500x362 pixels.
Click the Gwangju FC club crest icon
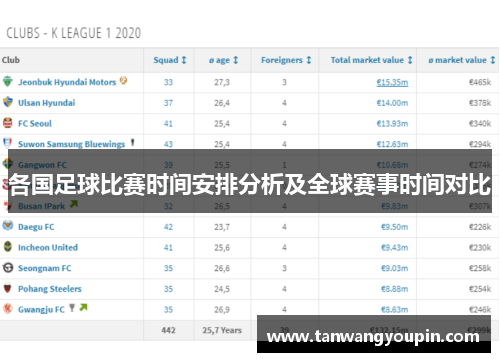(8, 309)
